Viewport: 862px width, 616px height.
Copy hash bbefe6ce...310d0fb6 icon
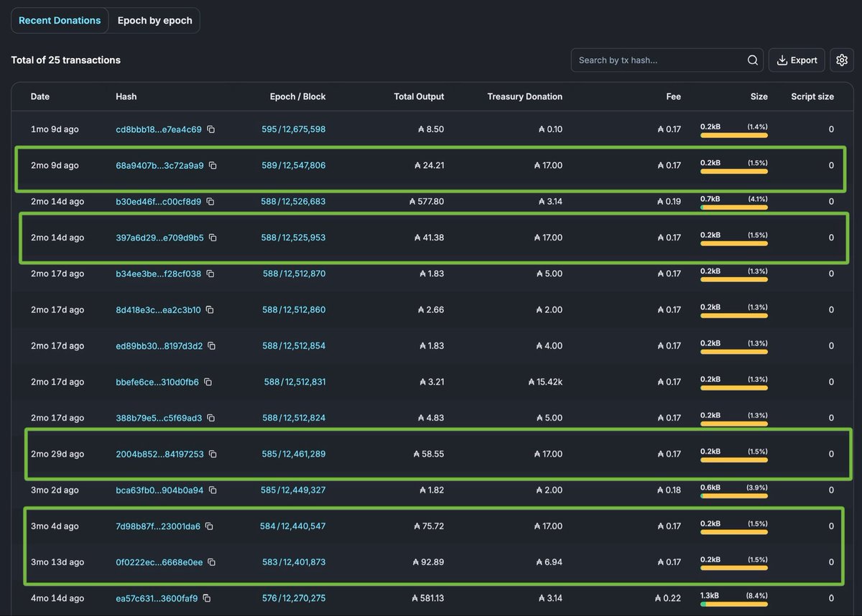click(x=208, y=382)
